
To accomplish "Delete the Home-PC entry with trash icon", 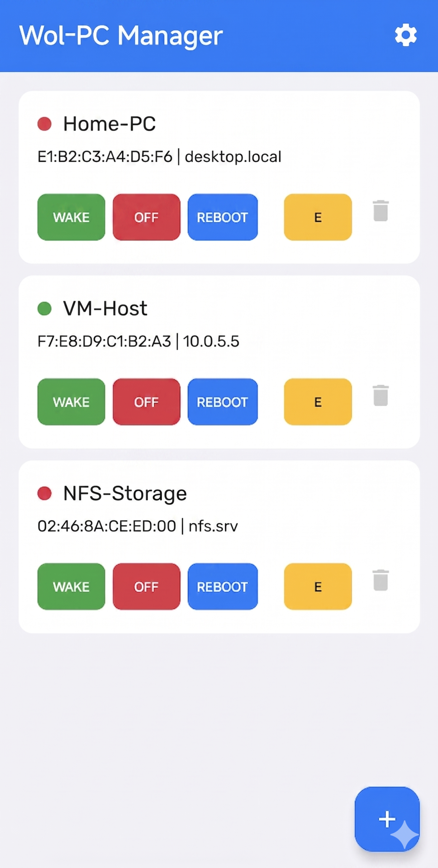I will click(381, 211).
